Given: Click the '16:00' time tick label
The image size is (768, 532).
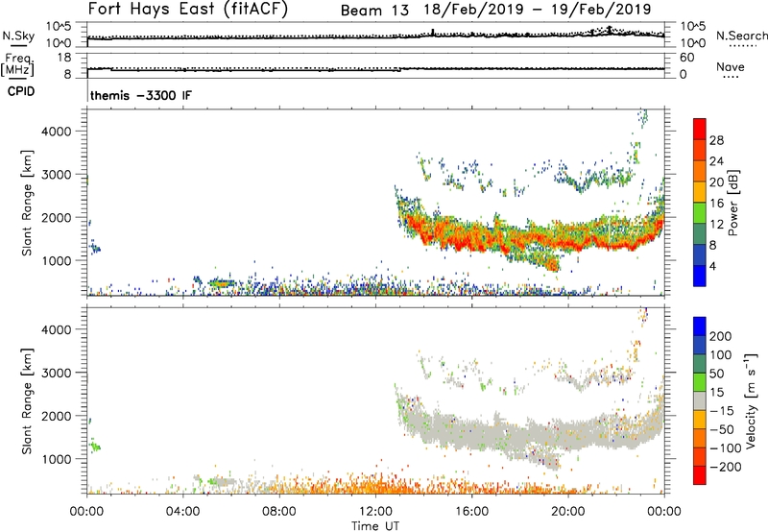Looking at the screenshot, I should pyautogui.click(x=471, y=512).
